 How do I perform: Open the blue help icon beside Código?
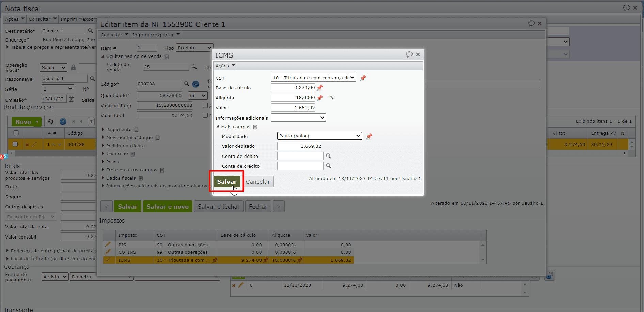coord(195,84)
